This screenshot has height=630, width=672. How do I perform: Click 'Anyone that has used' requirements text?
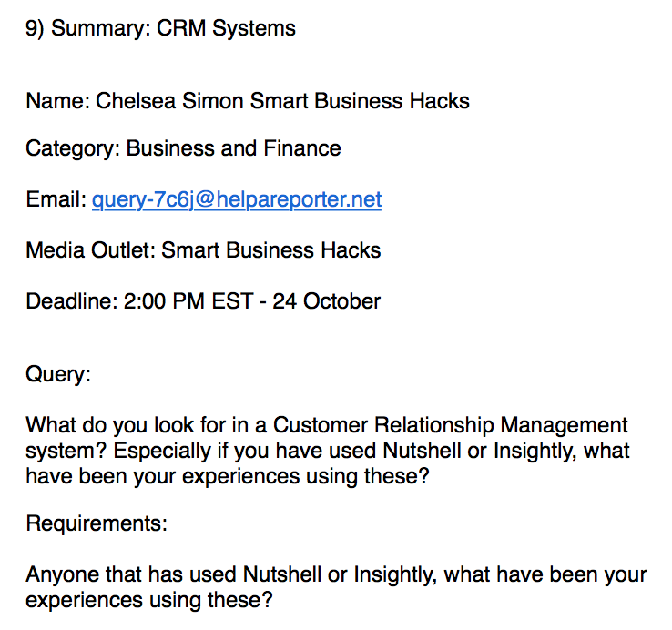tap(131, 574)
